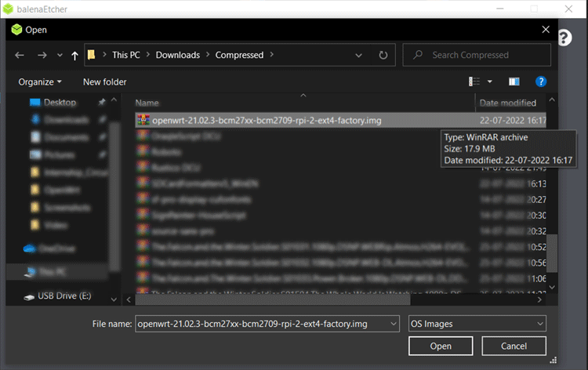Click horizontal scrollbar left arrow
Viewport: 588px width, 370px height.
129,299
